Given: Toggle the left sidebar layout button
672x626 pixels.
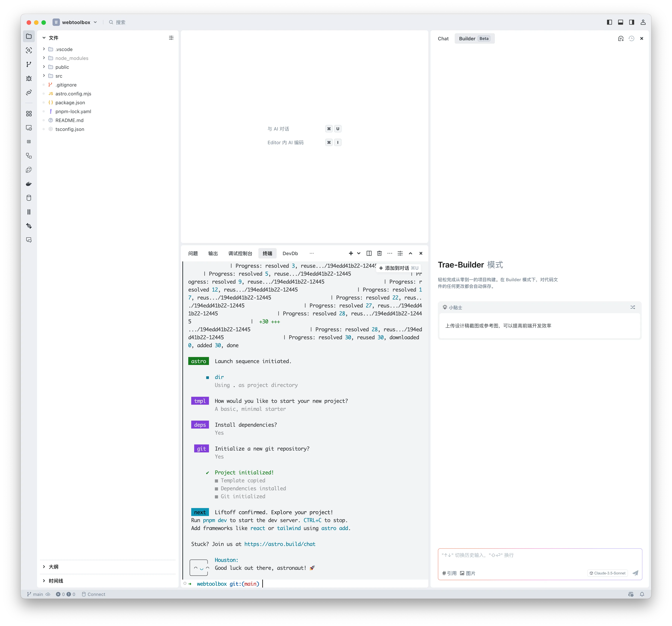Looking at the screenshot, I should coord(609,22).
